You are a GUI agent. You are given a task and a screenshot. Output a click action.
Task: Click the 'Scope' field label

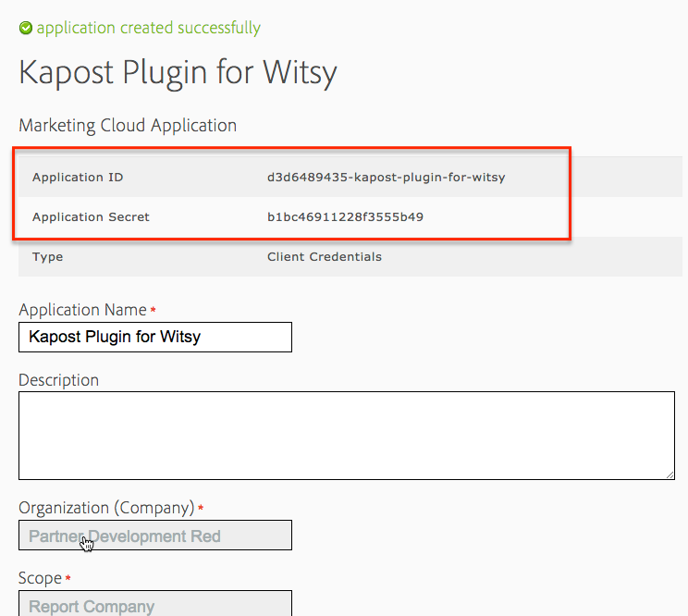40,578
